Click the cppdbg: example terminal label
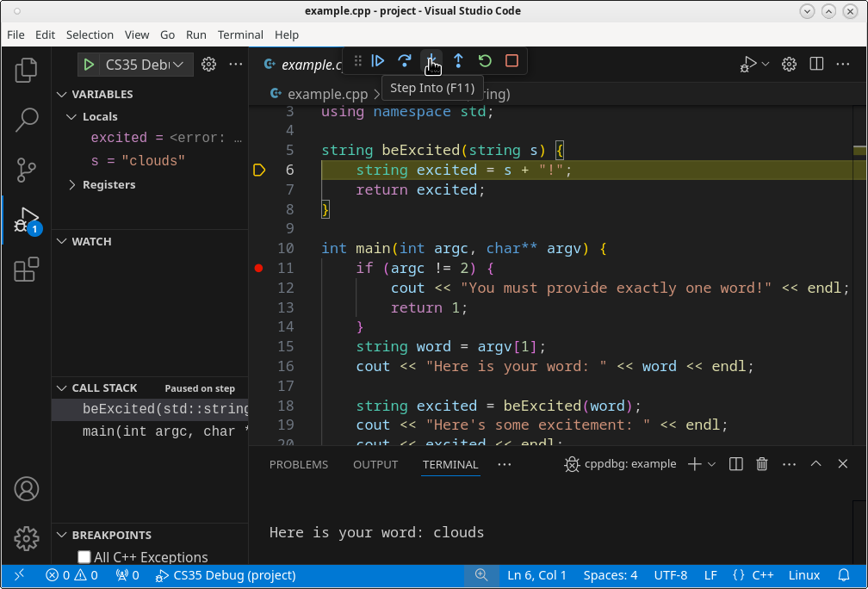 621,464
